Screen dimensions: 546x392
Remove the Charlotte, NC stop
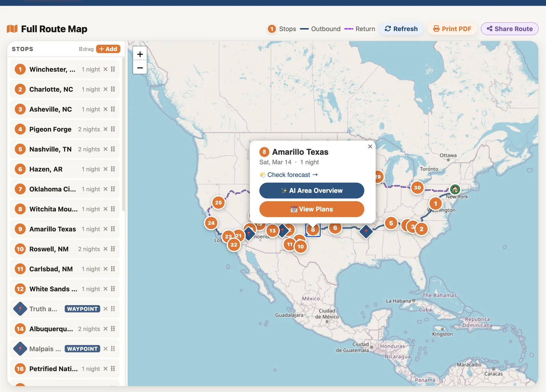point(105,89)
